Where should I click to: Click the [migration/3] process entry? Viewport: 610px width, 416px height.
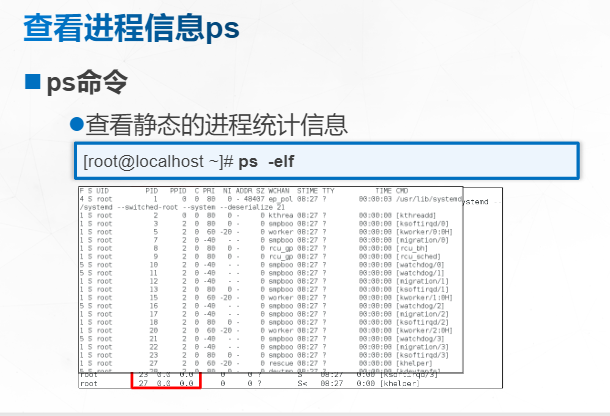pyautogui.click(x=422, y=347)
